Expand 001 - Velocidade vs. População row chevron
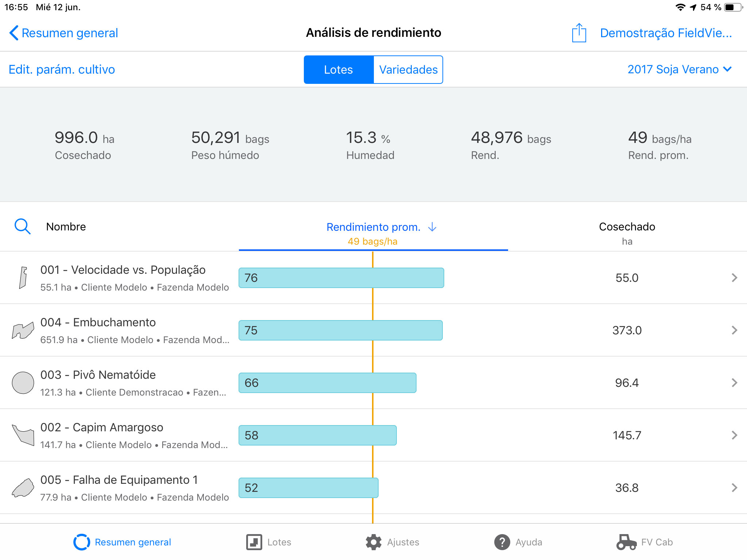Image resolution: width=747 pixels, height=560 pixels. pyautogui.click(x=734, y=278)
